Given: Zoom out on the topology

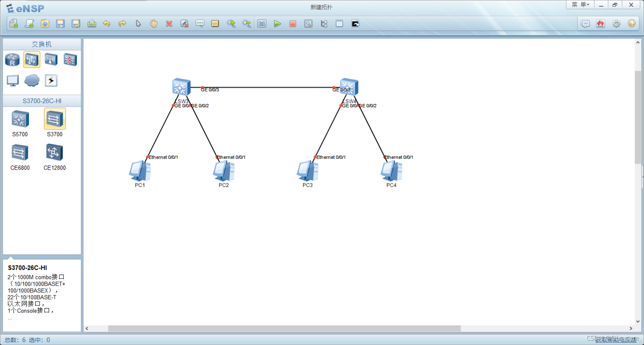Looking at the screenshot, I should [247, 23].
